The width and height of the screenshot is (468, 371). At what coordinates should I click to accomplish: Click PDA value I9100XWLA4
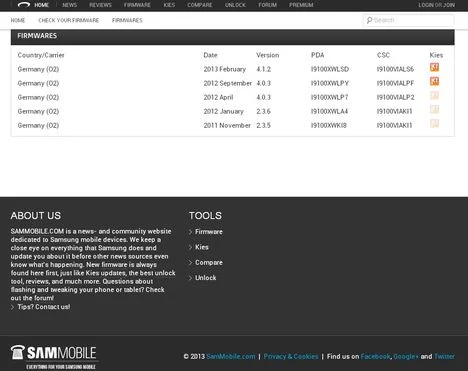coord(329,111)
